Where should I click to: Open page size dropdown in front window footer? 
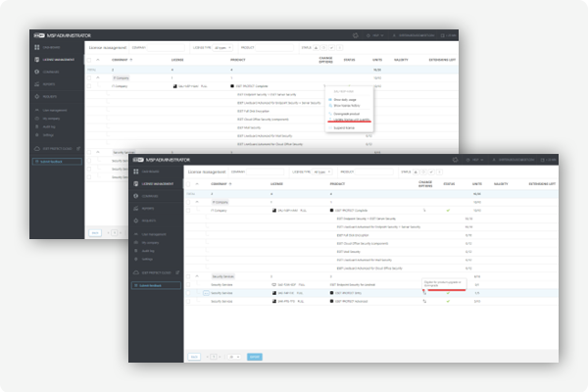click(233, 357)
